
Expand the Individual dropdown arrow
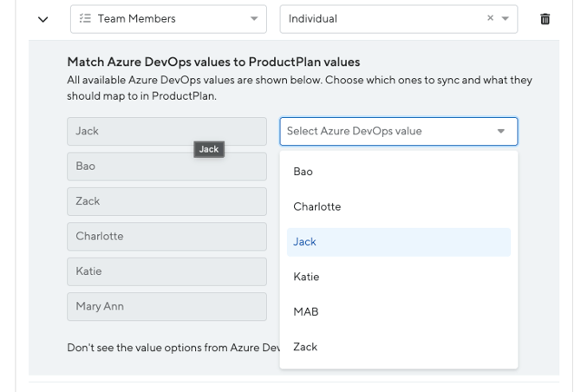pos(505,19)
